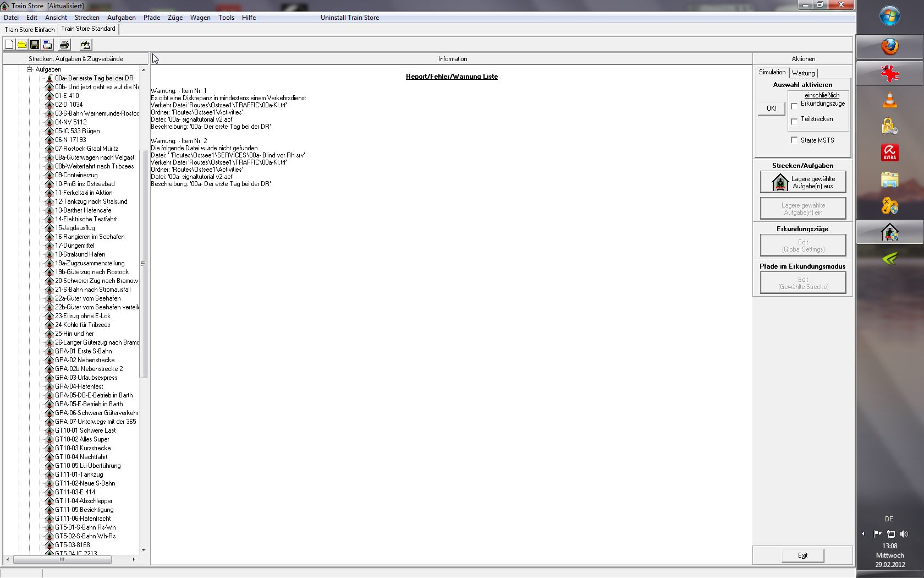
Task: Open Firefox from the taskbar
Action: pos(889,47)
